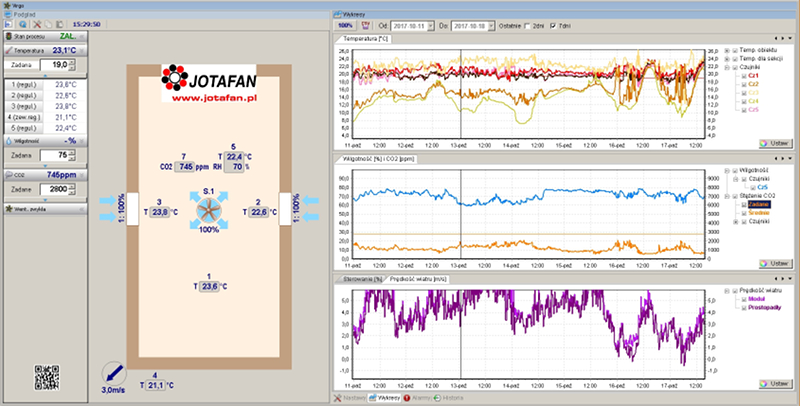Image resolution: width=800 pixels, height=406 pixels.
Task: Click the 100% zoom button
Action: 345,23
